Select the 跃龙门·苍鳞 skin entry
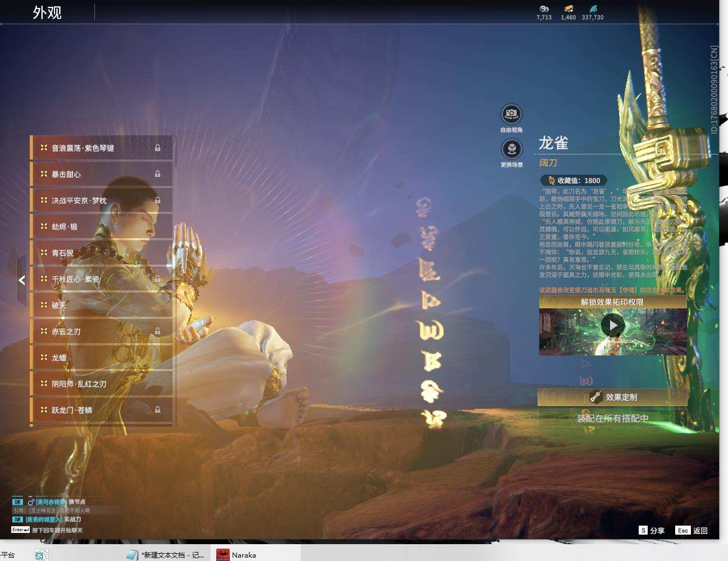Image resolution: width=728 pixels, height=561 pixels. [102, 410]
